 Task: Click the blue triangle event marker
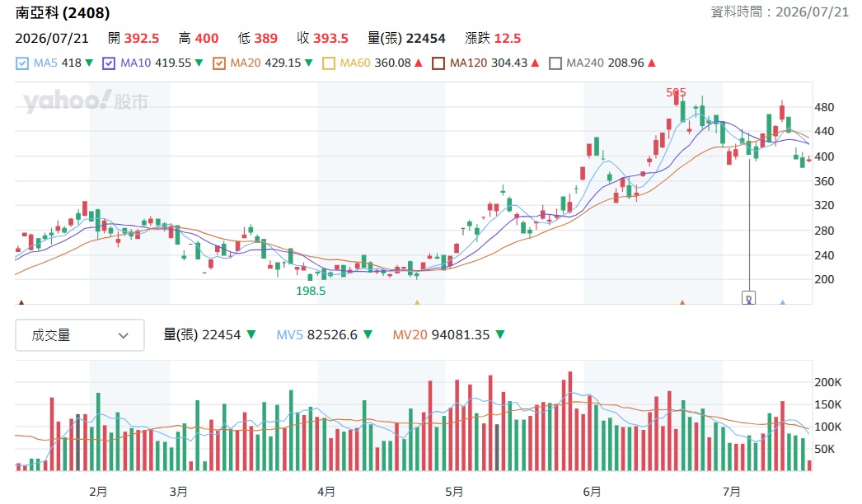pyautogui.click(x=782, y=301)
